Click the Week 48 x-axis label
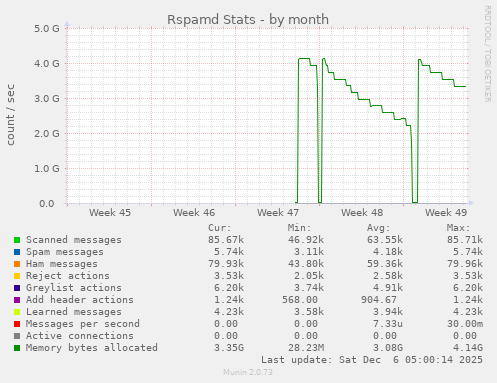Screen dimensions: 497x383 click(362, 213)
